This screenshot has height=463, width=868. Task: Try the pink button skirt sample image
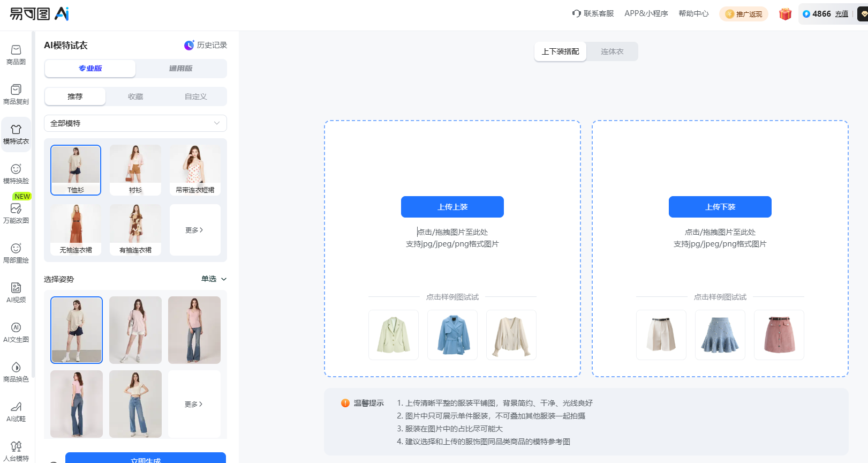(x=779, y=335)
